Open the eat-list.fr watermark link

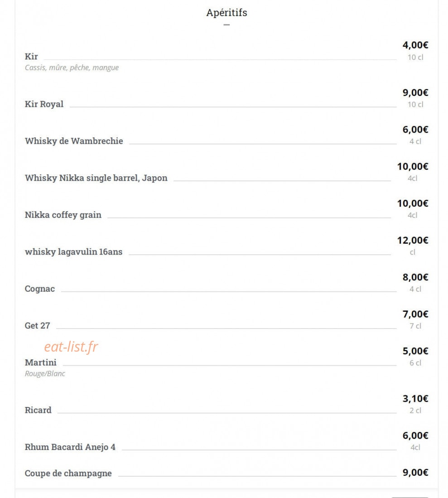click(x=71, y=347)
